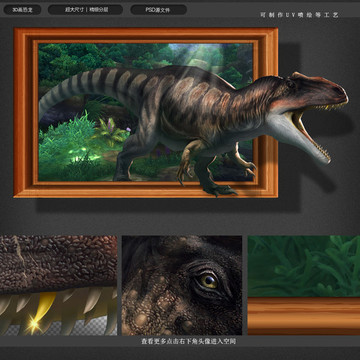The width and height of the screenshot is (360, 360).
Task: Open the dinosaur eye close-up thumbnail
Action: pos(182,285)
